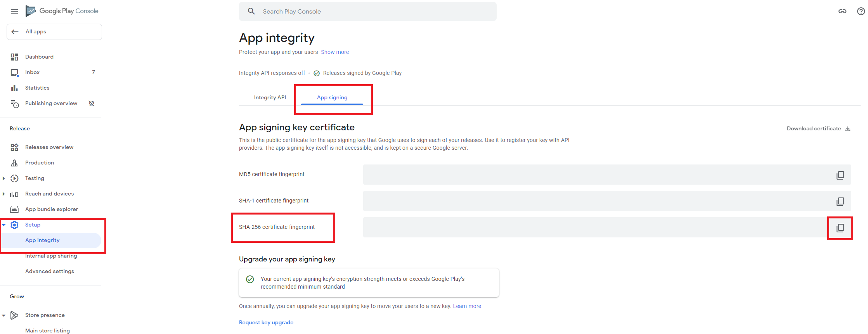Open the hamburger navigation menu
This screenshot has width=868, height=334.
(14, 11)
